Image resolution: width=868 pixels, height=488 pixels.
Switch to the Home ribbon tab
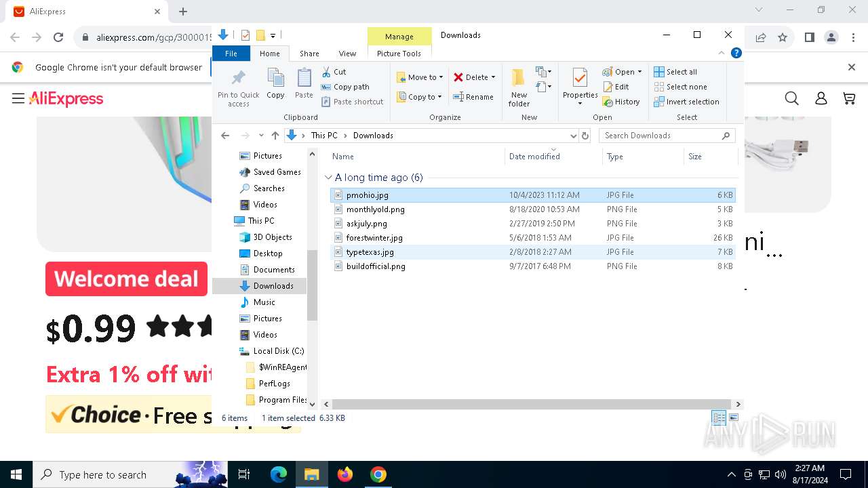269,54
